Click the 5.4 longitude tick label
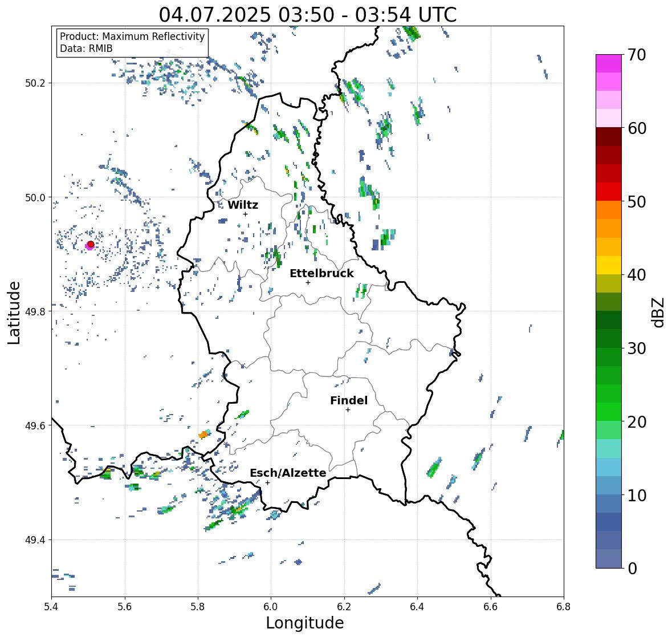 point(51,606)
